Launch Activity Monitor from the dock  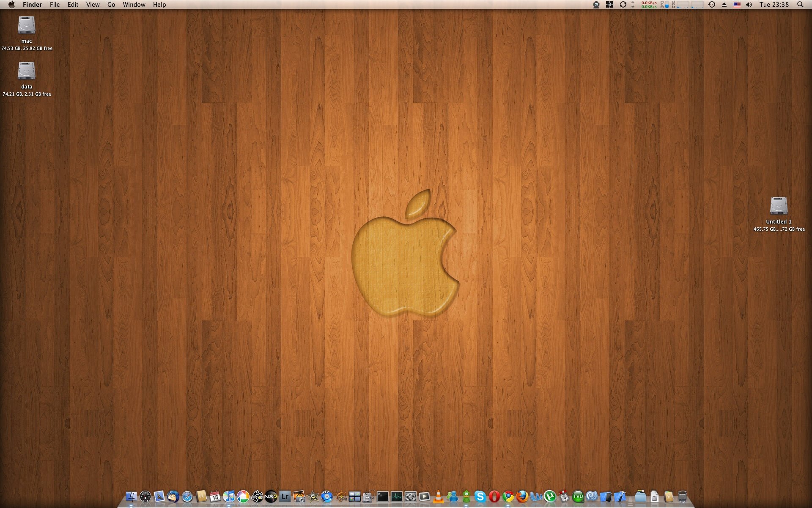[396, 496]
